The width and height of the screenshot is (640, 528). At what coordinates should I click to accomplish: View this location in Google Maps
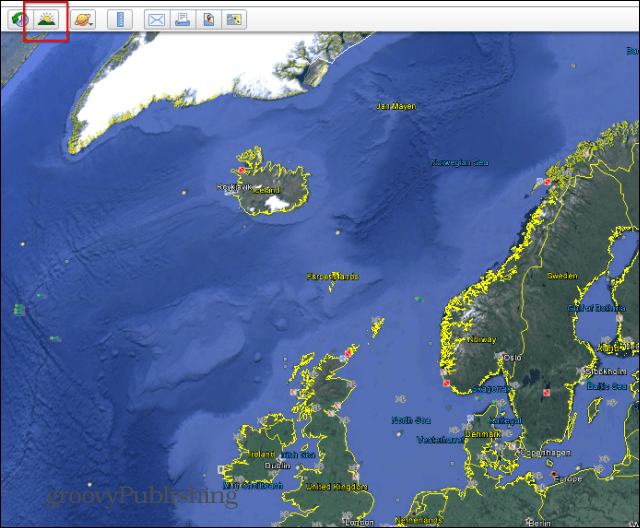(x=234, y=19)
